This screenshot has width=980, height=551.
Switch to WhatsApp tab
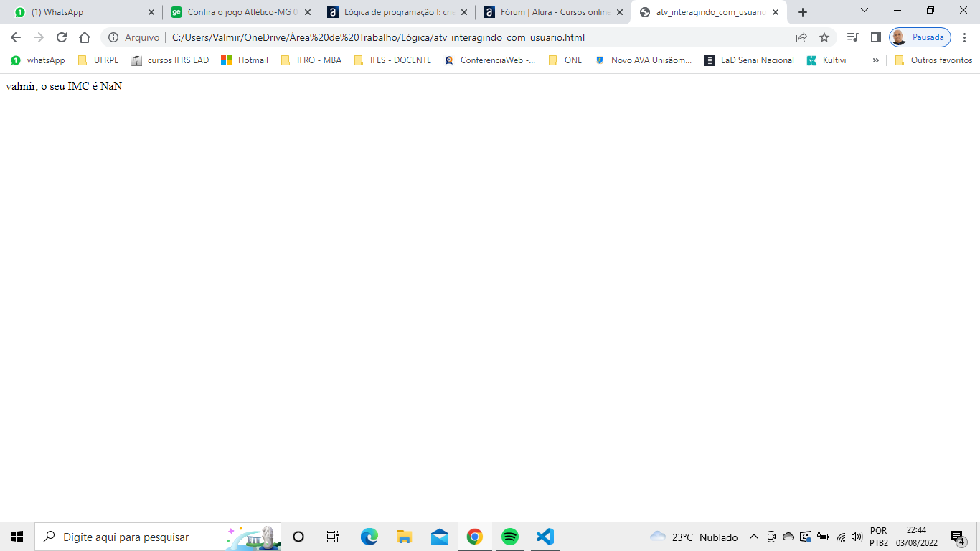click(83, 12)
